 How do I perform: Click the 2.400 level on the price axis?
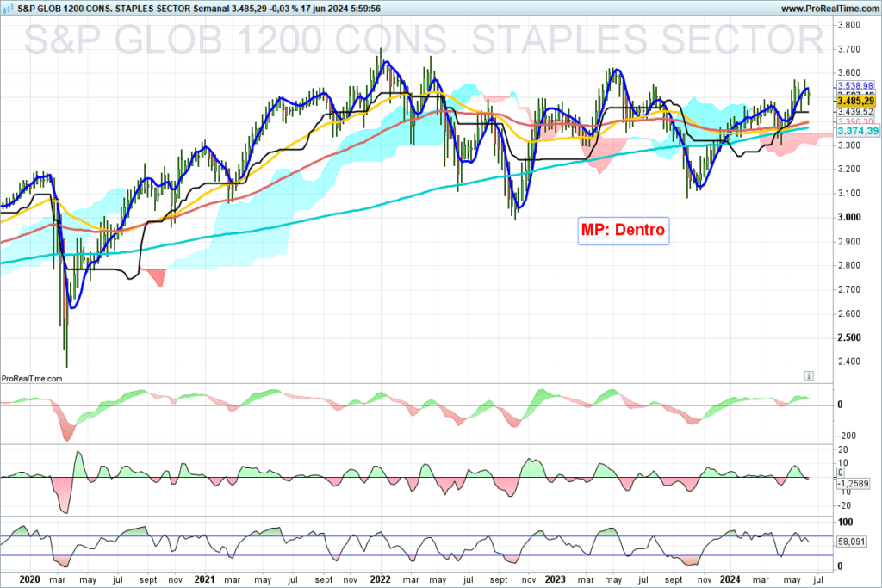848,362
